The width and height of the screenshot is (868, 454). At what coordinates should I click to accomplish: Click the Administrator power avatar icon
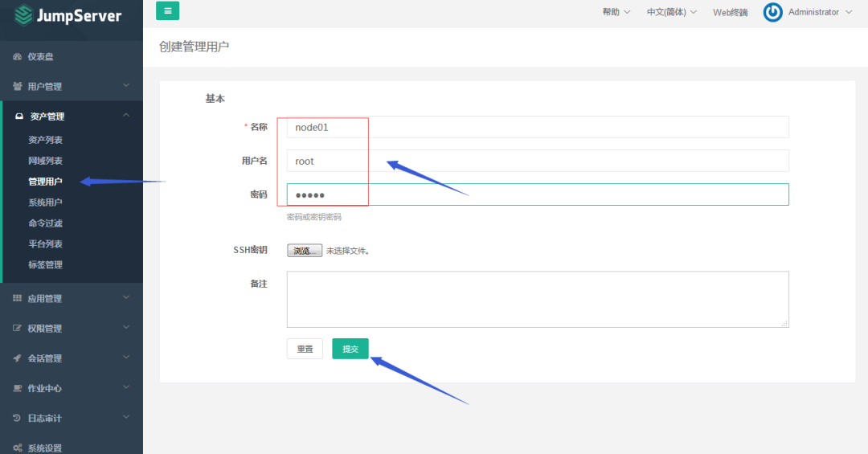tap(772, 12)
